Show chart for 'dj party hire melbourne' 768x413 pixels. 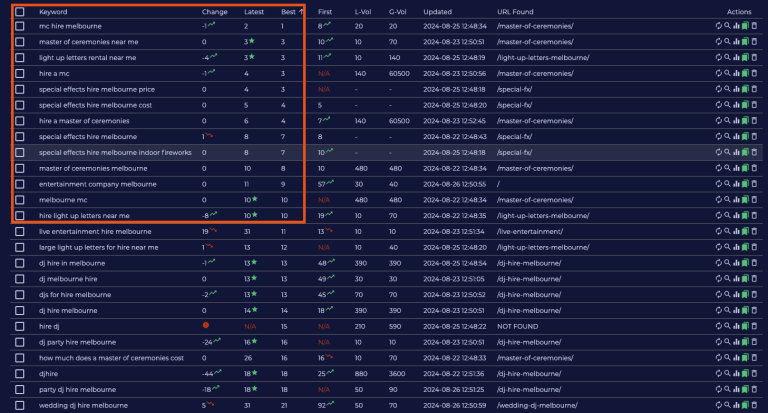click(x=736, y=342)
